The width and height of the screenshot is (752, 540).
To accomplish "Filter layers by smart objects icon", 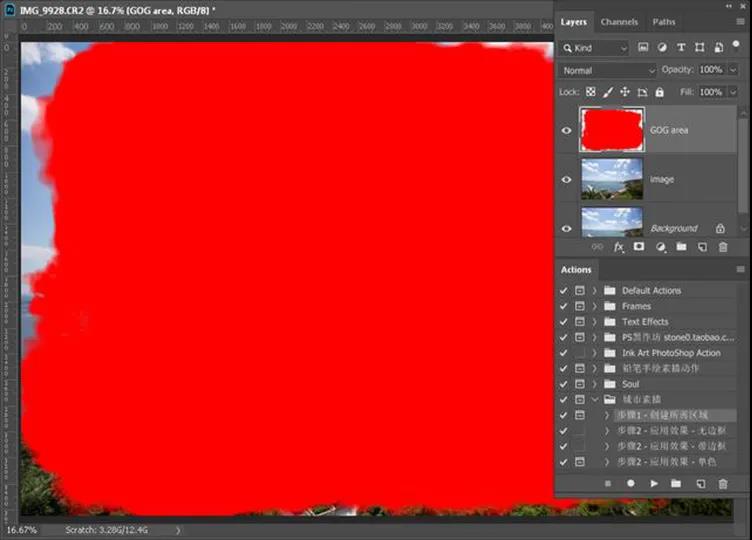I will coord(718,47).
